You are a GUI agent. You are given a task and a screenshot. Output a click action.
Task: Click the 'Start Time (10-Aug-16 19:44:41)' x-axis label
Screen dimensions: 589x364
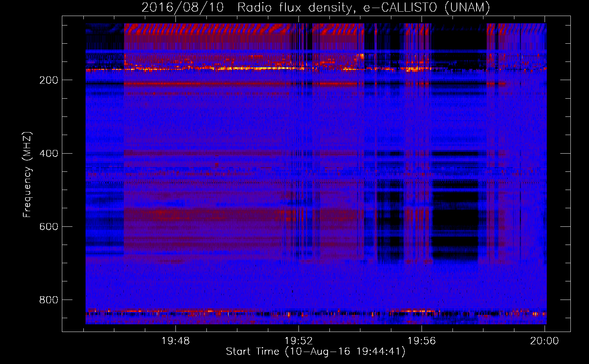(316, 352)
